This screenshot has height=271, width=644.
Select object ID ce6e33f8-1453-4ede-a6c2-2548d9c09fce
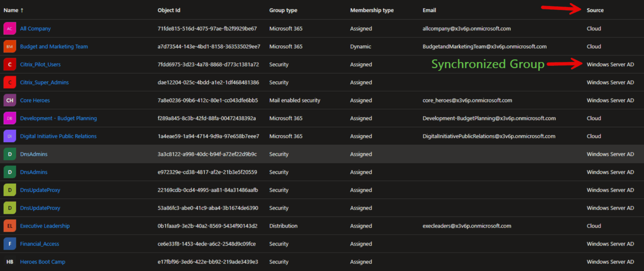coord(207,244)
